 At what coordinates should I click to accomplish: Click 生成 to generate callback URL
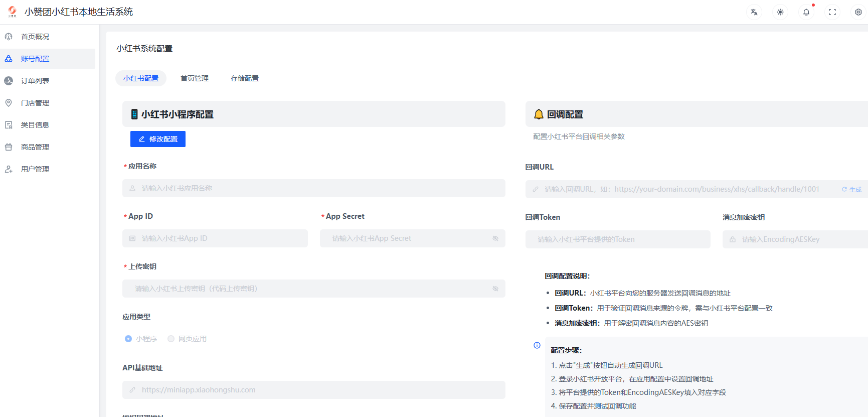[852, 189]
